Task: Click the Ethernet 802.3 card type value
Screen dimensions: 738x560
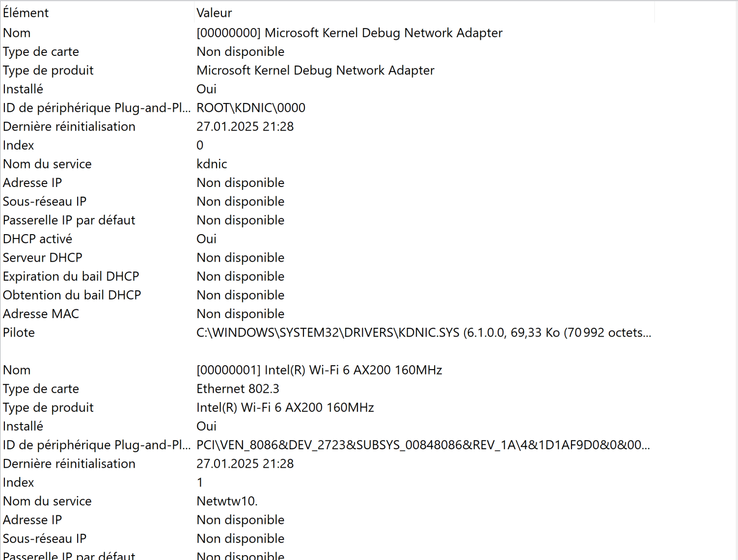Action: pyautogui.click(x=237, y=389)
